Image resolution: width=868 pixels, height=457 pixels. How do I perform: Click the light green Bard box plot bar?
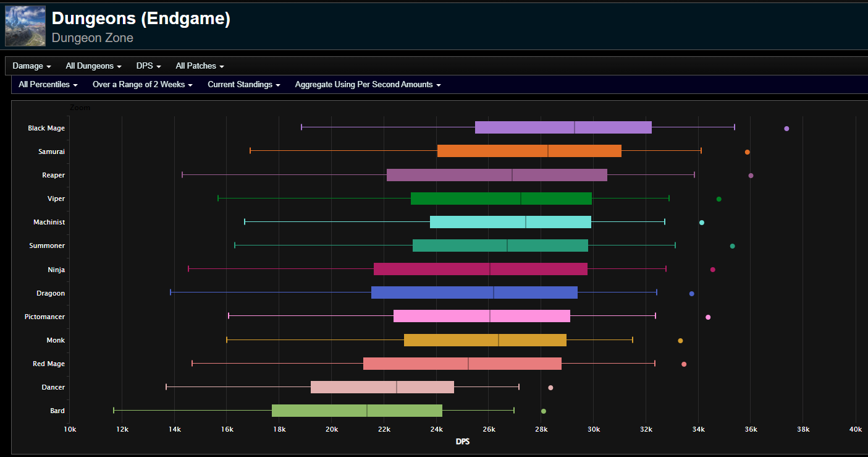[357, 411]
